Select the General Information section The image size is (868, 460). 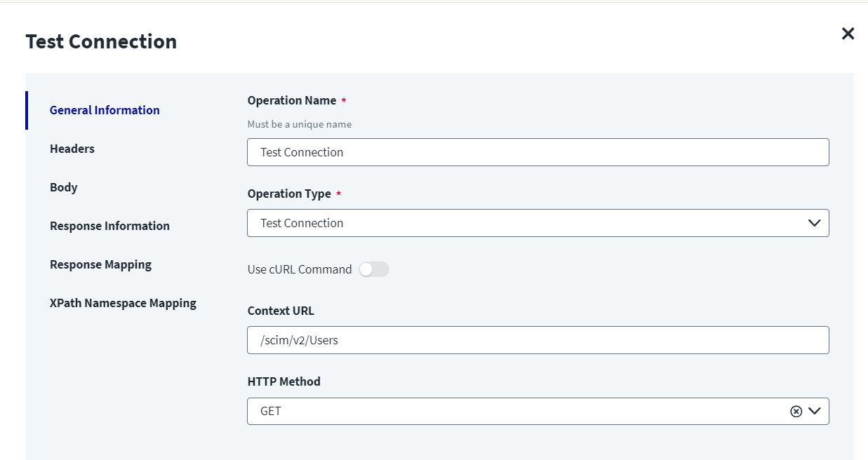[x=105, y=110]
